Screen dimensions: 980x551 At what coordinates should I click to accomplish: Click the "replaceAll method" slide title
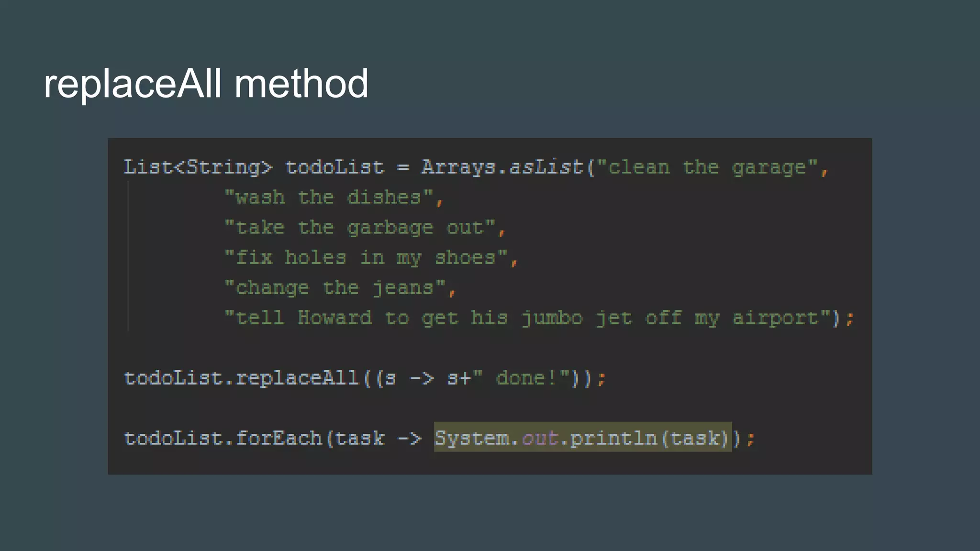click(206, 84)
